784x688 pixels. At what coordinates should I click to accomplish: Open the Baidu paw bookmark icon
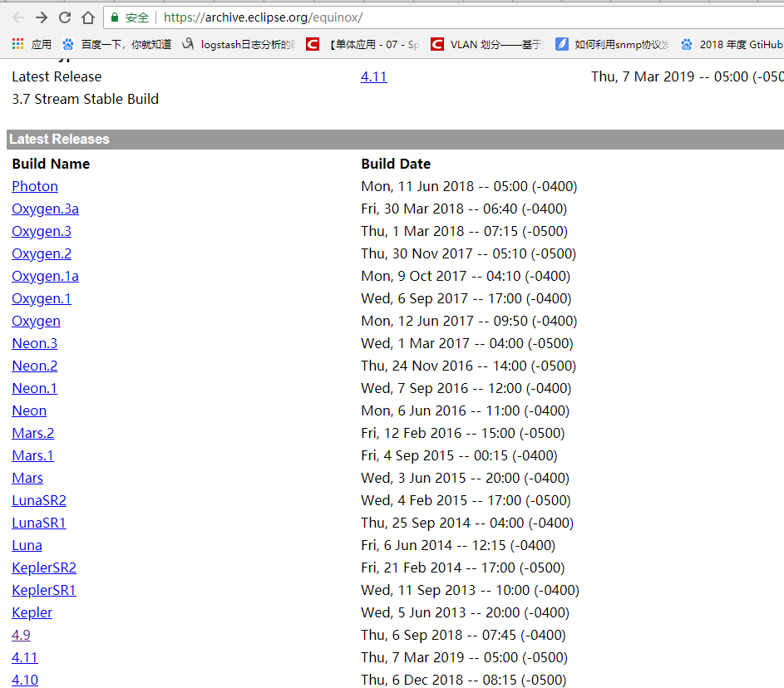pyautogui.click(x=68, y=45)
